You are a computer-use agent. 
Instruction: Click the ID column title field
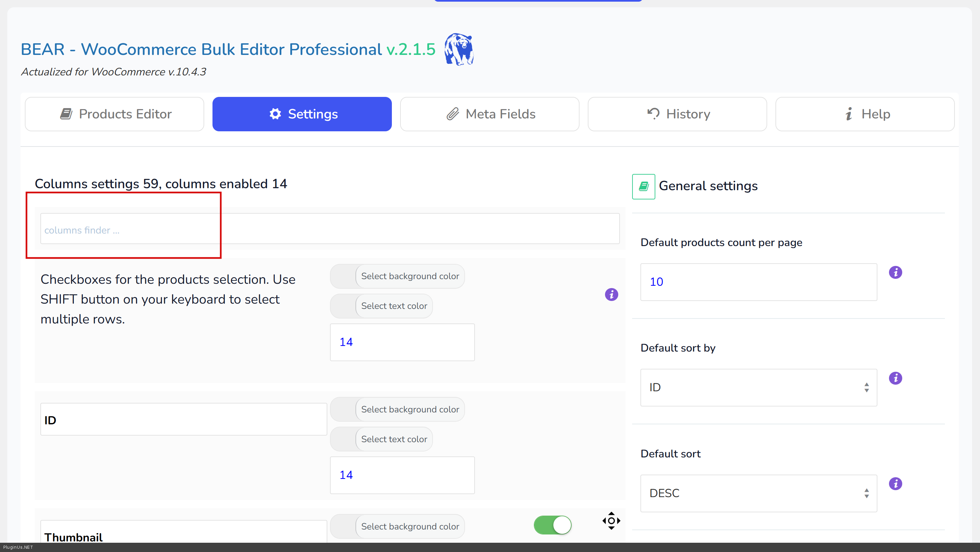(x=183, y=420)
